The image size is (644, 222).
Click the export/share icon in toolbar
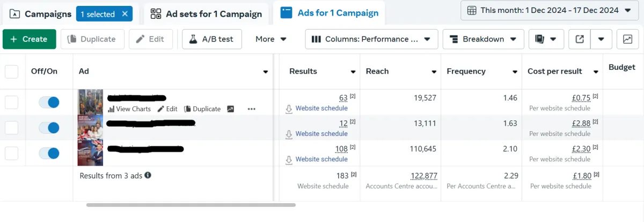[580, 39]
